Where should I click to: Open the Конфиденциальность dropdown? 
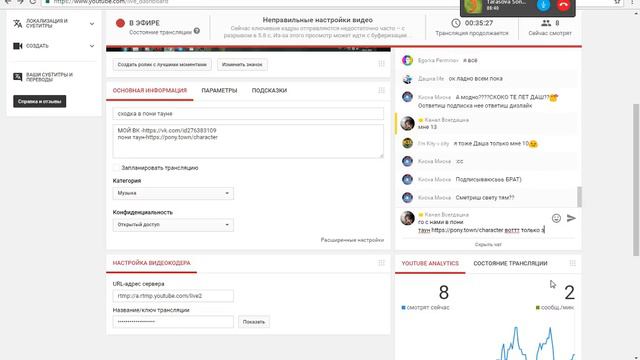(173, 225)
